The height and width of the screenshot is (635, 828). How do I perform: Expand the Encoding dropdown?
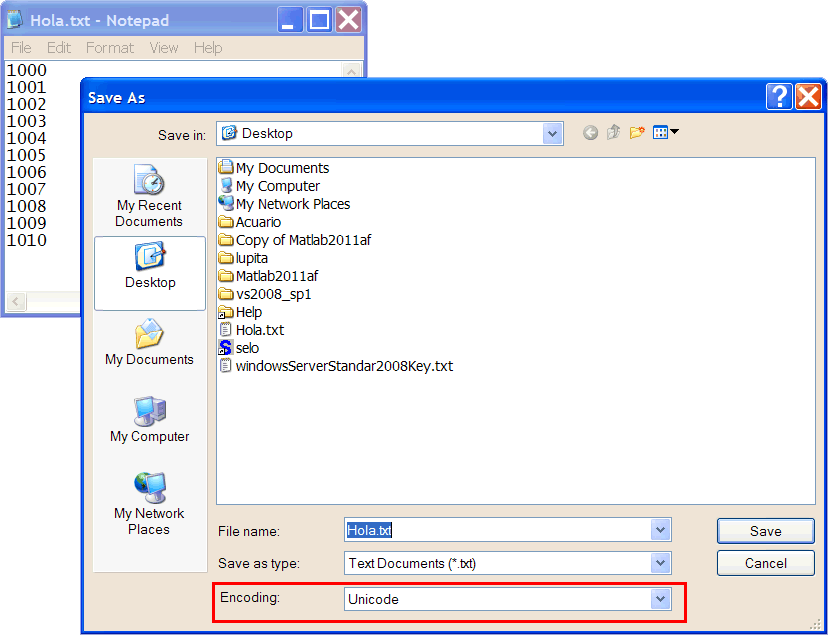(x=660, y=599)
